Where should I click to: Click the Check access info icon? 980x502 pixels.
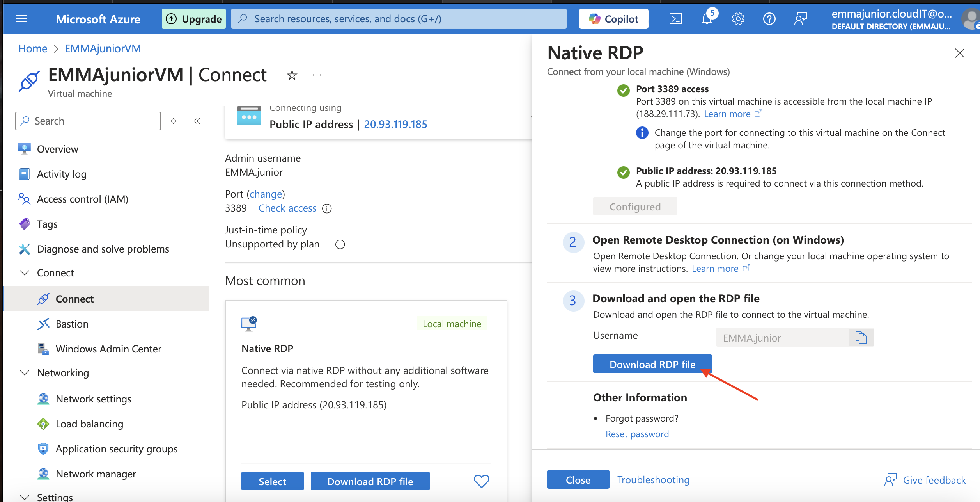pyautogui.click(x=327, y=208)
